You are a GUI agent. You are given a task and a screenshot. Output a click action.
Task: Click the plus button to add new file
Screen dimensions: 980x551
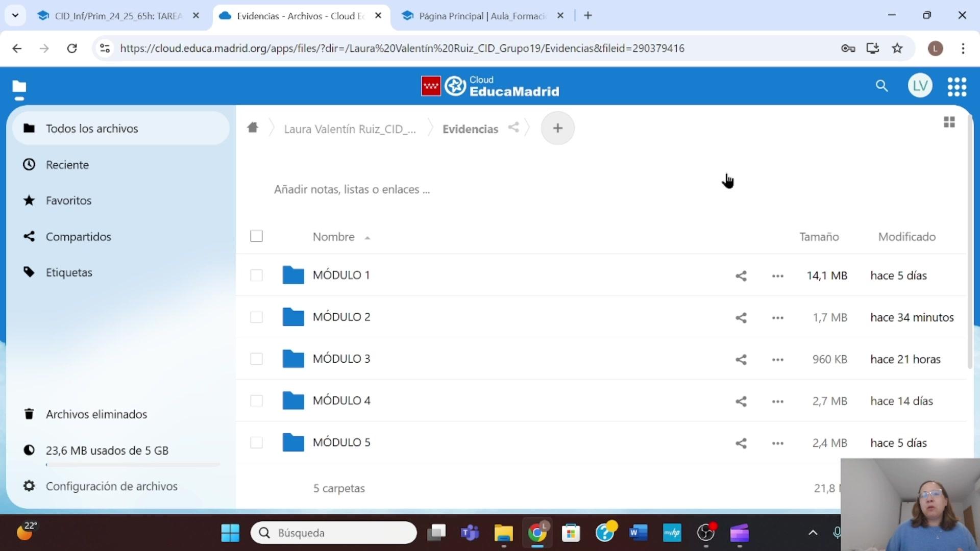tap(557, 128)
